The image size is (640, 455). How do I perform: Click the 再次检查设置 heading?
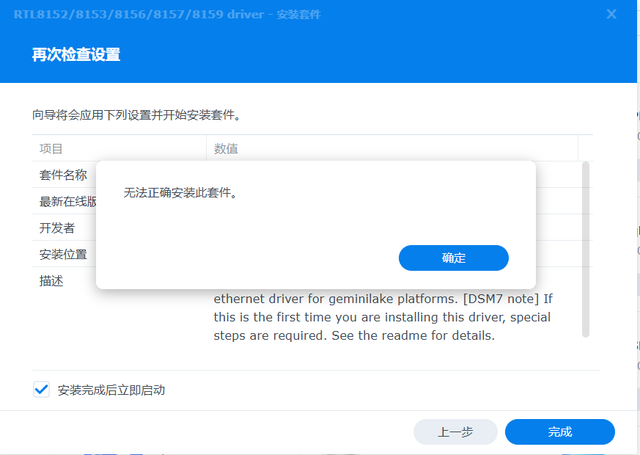pos(76,55)
